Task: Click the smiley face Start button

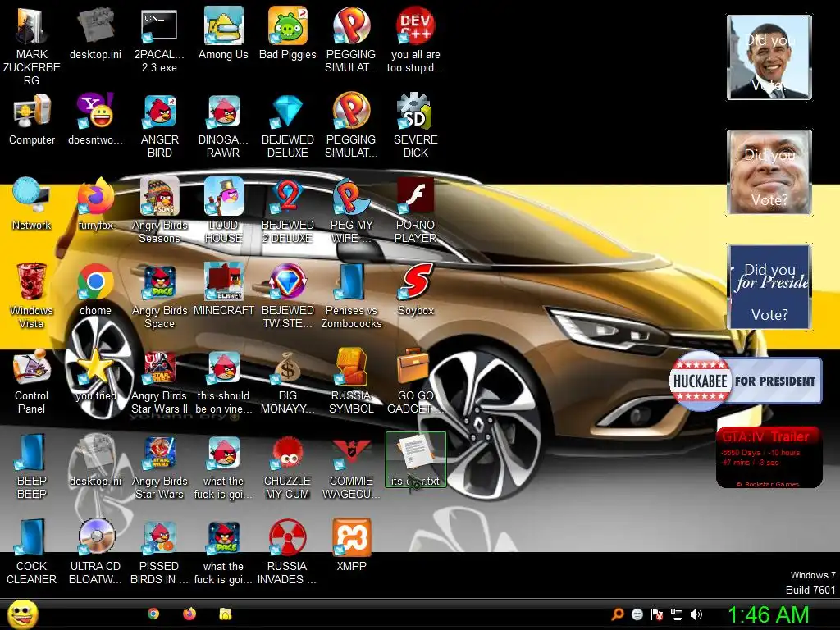Action: [x=23, y=614]
